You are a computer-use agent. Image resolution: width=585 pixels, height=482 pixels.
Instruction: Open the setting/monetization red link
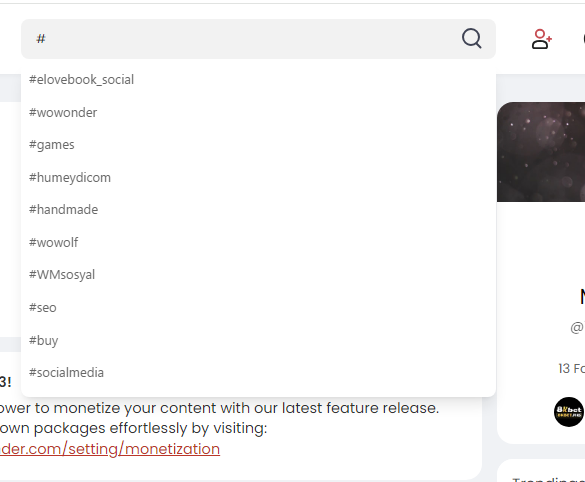(x=110, y=449)
